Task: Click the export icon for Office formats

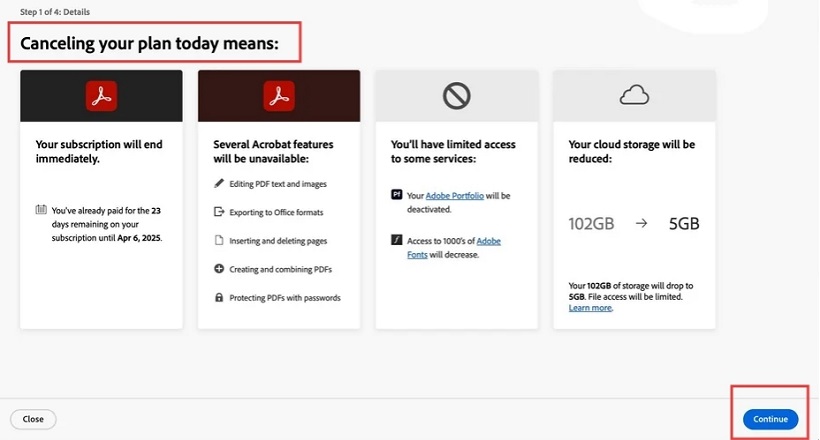Action: 219,212
